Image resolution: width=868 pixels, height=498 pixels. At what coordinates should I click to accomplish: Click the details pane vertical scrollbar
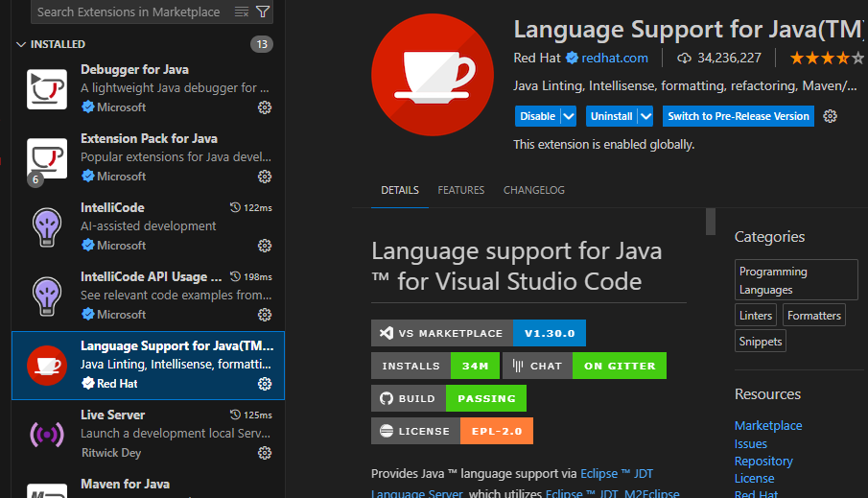[x=711, y=222]
